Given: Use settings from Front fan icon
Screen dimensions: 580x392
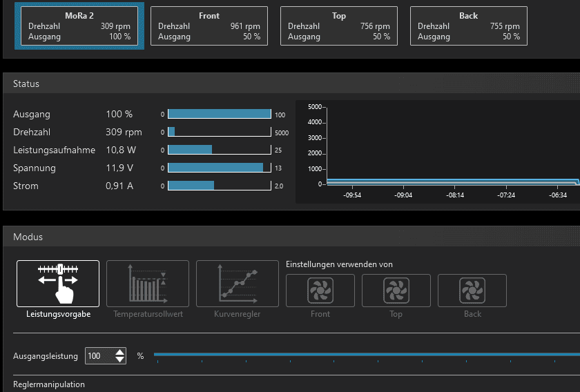Looking at the screenshot, I should tap(320, 291).
